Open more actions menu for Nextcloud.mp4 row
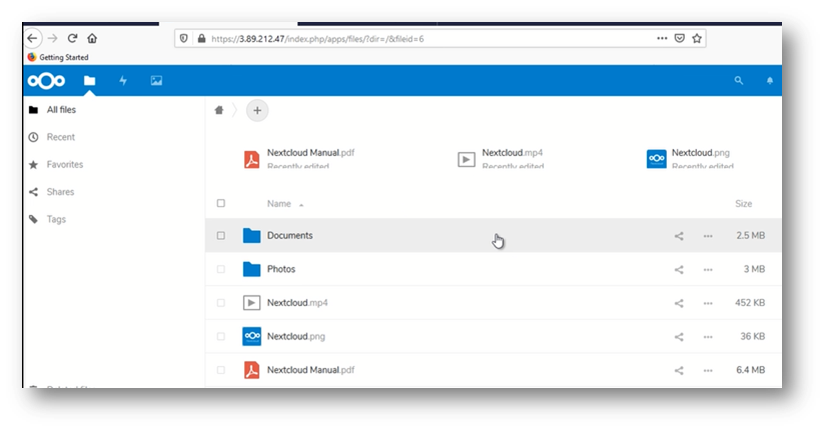 [x=708, y=303]
